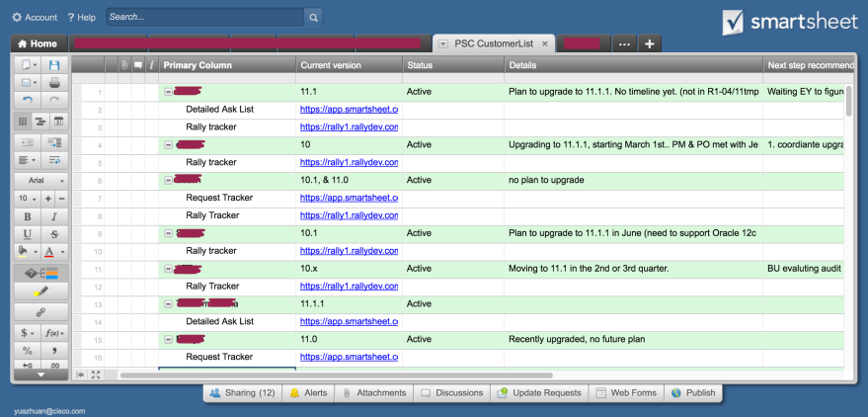Indent the selected row
The image size is (868, 417).
[x=54, y=142]
